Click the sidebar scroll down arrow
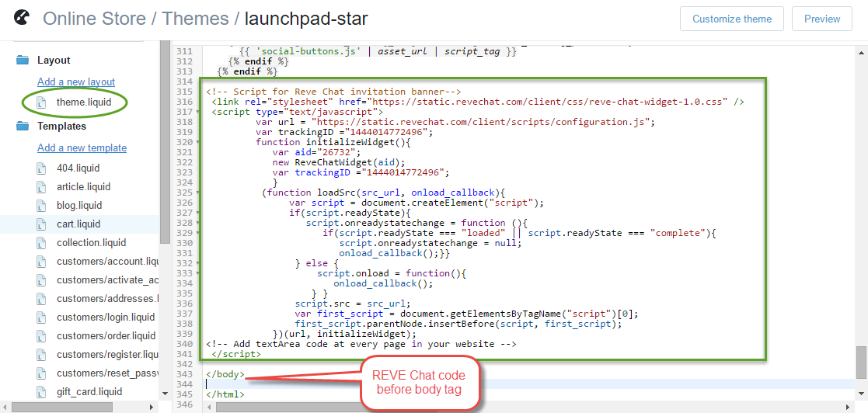This screenshot has height=413, width=868. click(165, 393)
